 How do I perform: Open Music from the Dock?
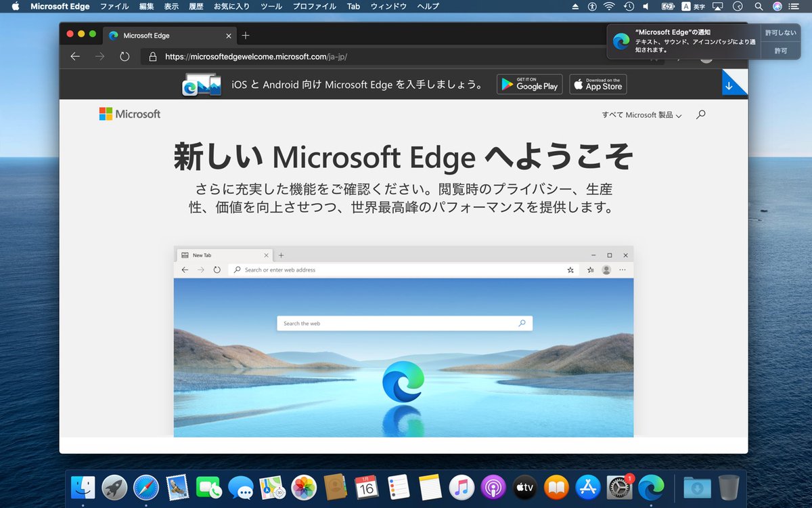coord(461,486)
